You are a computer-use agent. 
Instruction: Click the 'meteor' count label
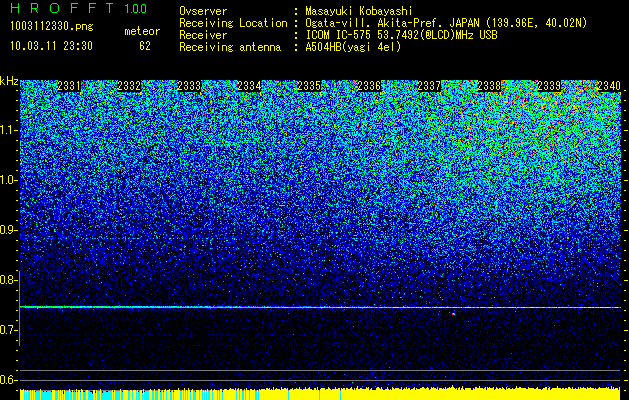(142, 31)
